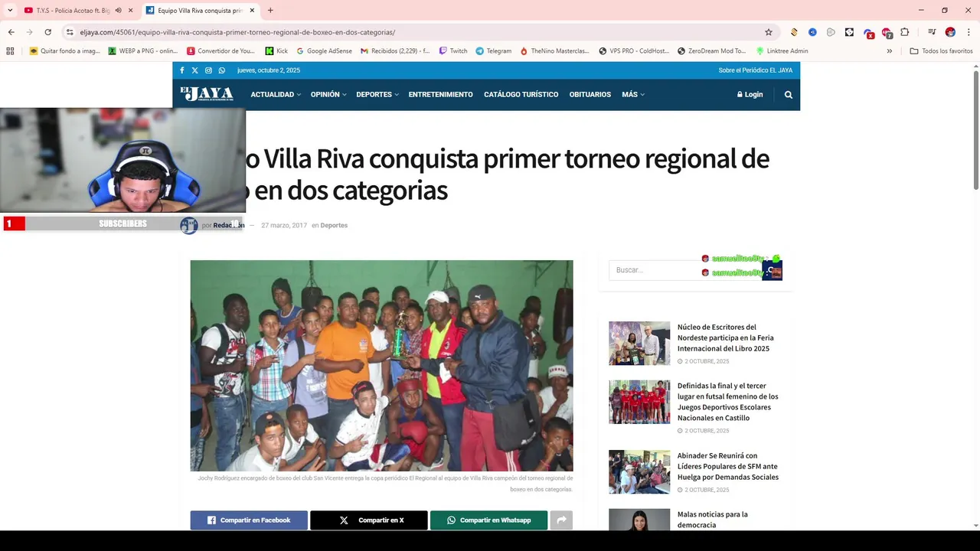Image resolution: width=980 pixels, height=551 pixels.
Task: Open Todos los favoritos folder
Action: coord(941,51)
